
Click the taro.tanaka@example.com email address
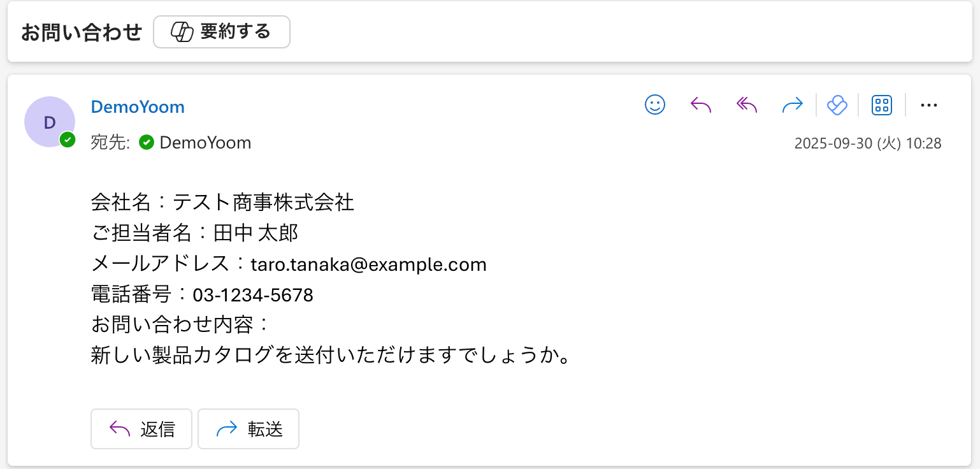tap(368, 264)
